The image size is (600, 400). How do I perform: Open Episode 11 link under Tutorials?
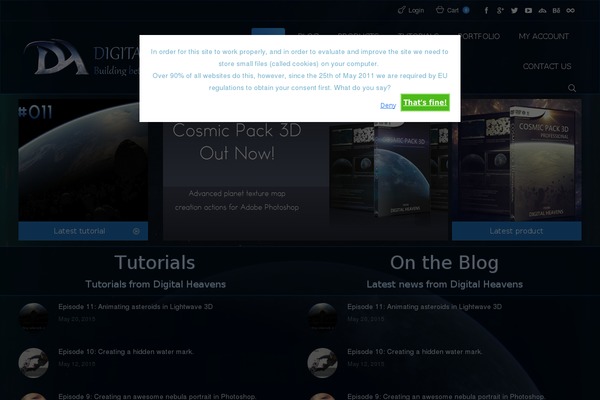click(135, 307)
